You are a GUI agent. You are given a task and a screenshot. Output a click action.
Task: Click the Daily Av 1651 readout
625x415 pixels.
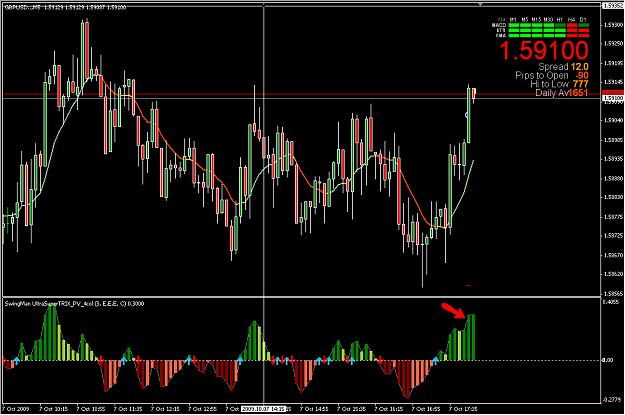click(x=562, y=92)
